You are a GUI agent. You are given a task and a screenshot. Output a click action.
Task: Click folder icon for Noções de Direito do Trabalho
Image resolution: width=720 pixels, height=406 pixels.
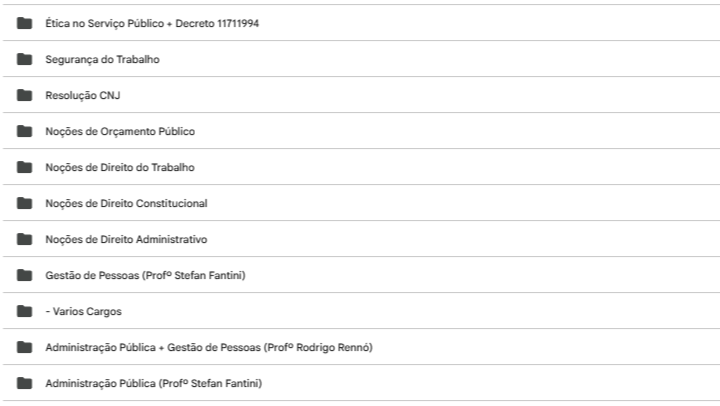[24, 167]
